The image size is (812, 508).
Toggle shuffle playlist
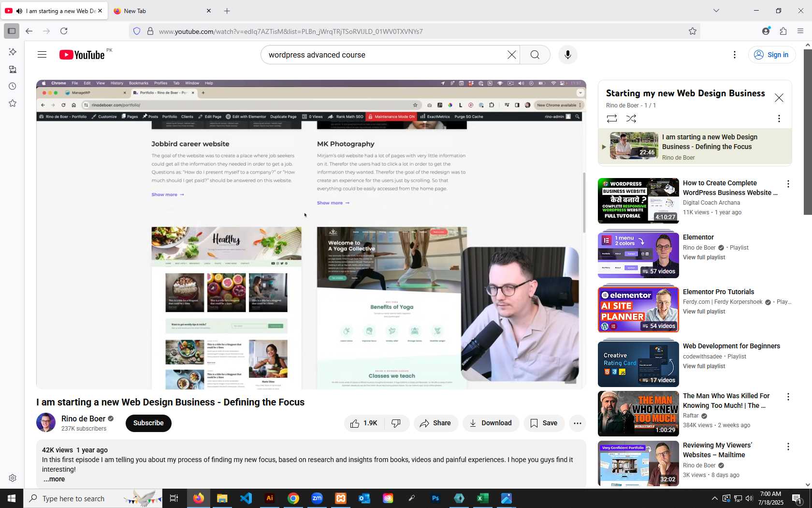click(631, 119)
